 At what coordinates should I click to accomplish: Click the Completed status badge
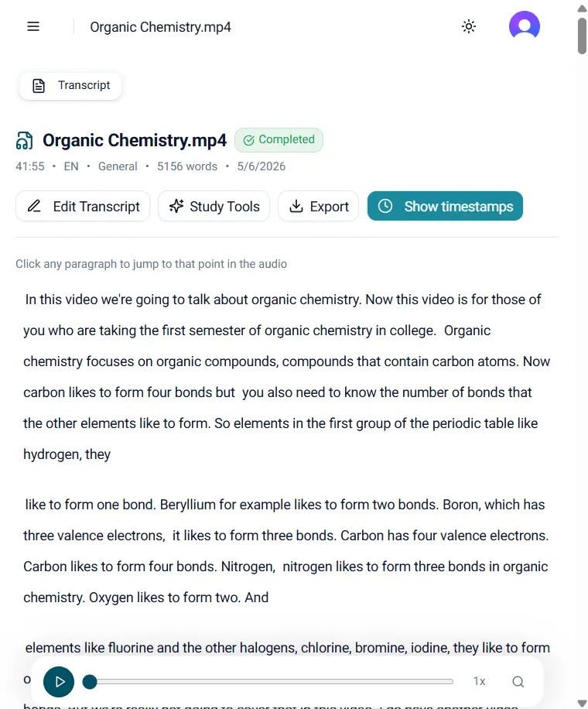(x=279, y=140)
